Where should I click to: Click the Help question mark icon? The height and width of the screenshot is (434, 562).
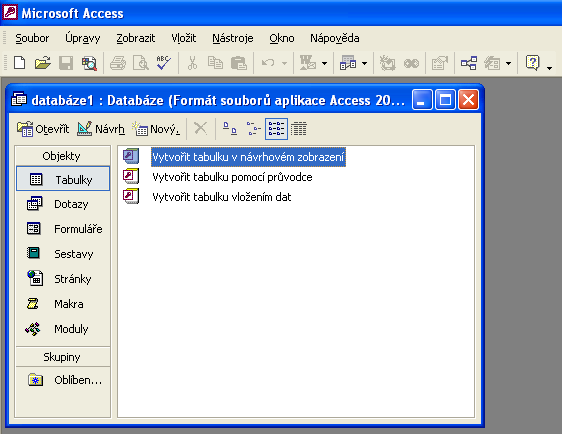tap(533, 63)
